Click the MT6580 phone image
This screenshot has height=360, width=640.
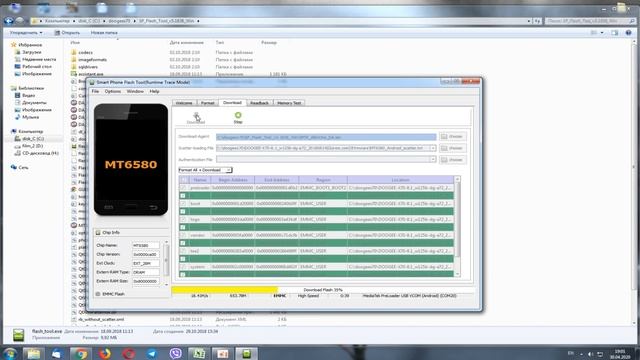(x=131, y=160)
